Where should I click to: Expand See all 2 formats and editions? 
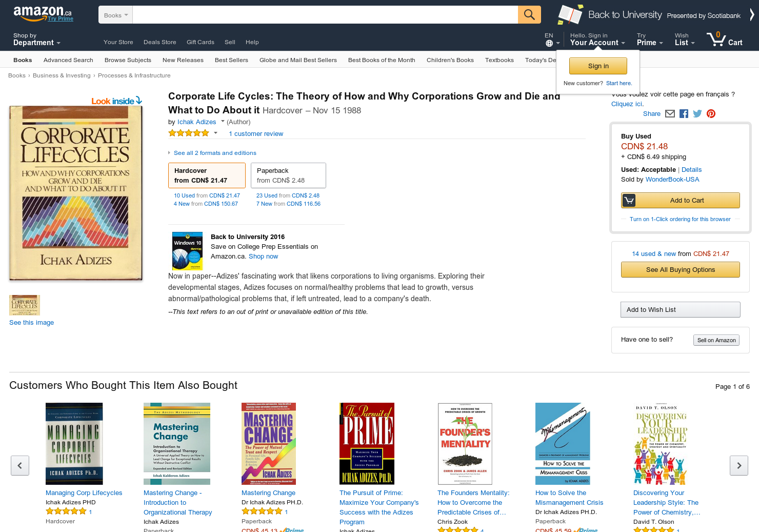coord(215,153)
